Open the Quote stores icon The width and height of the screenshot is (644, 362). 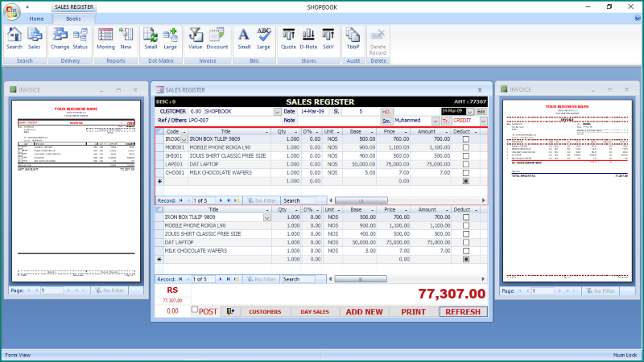pyautogui.click(x=288, y=39)
